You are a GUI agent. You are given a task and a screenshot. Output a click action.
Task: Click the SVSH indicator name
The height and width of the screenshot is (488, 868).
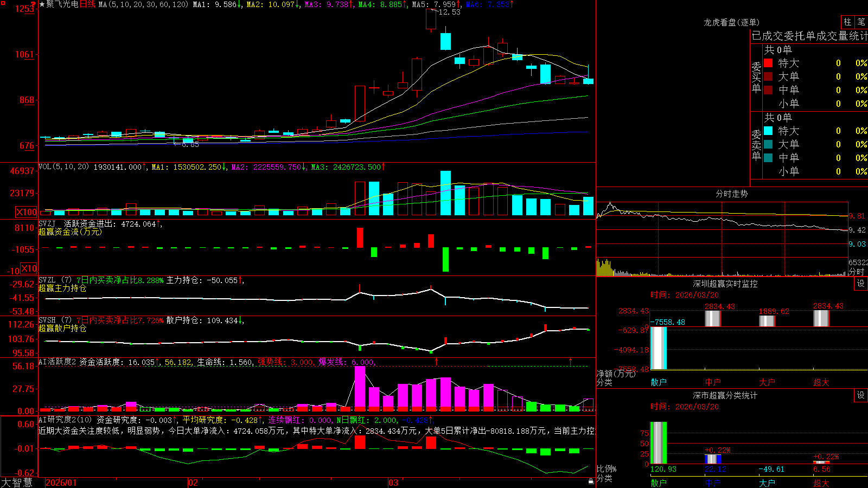47,320
